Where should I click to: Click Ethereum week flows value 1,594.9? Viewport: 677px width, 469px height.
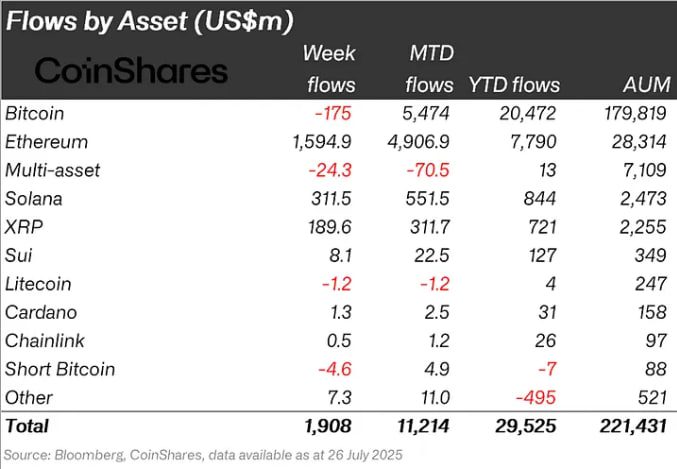coord(322,142)
